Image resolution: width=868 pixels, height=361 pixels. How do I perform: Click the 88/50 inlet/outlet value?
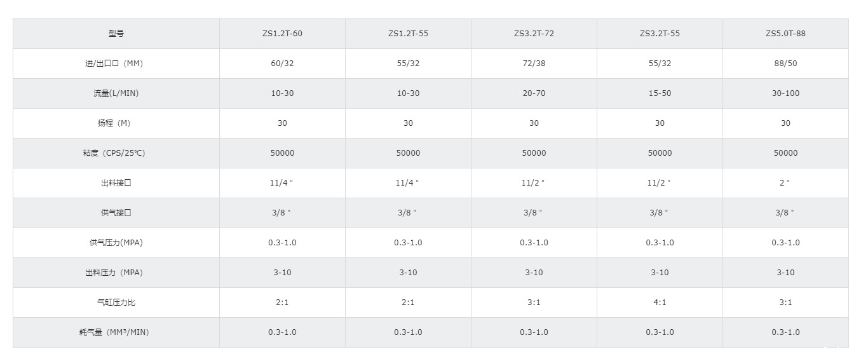pyautogui.click(x=785, y=64)
